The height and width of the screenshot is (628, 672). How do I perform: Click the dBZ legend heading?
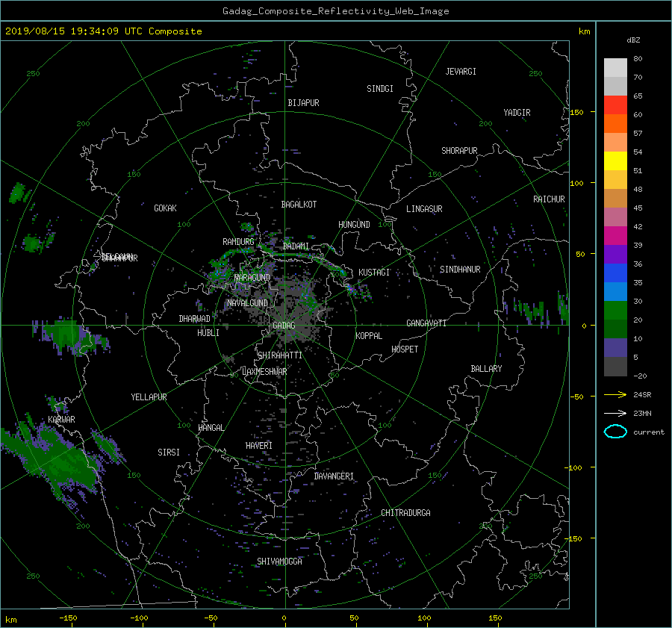click(633, 40)
